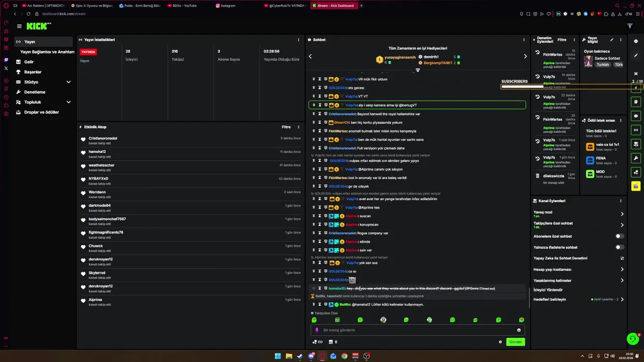Screen dimensions: 644x362
Task: Click trash icon on dilekswizzle moderation entry
Action: tap(537, 176)
